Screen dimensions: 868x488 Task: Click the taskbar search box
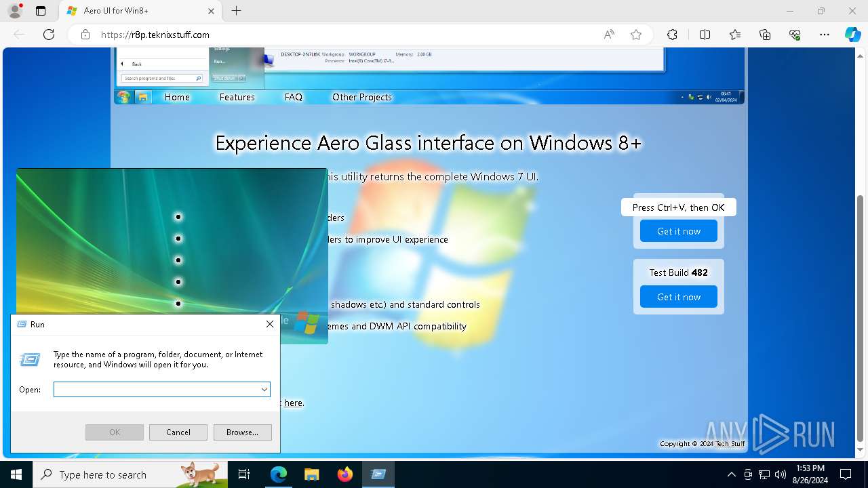click(x=130, y=474)
